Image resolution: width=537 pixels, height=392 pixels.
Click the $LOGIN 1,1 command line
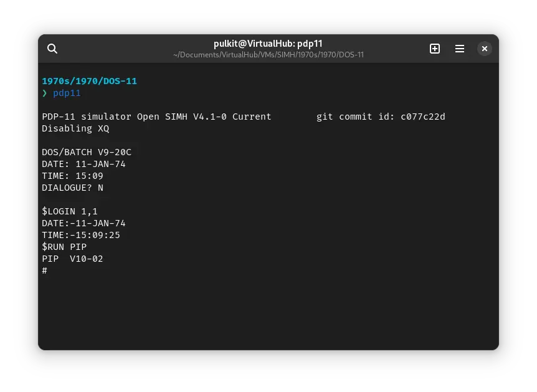point(70,211)
